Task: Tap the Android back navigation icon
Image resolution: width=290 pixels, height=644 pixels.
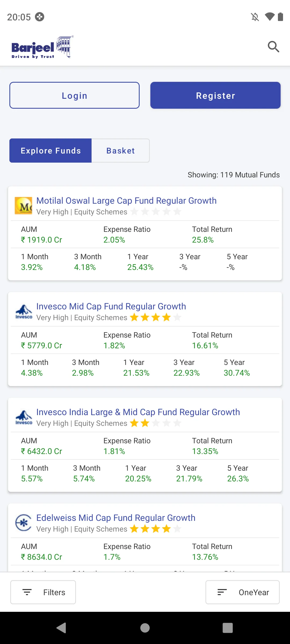Action: [61, 628]
